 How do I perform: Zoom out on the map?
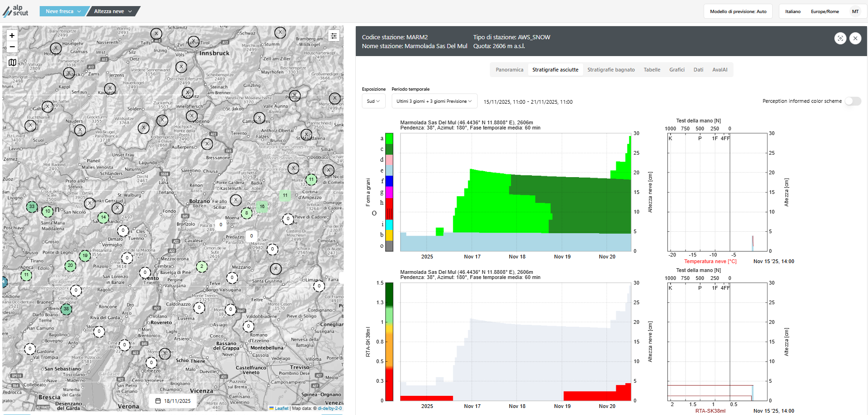12,47
